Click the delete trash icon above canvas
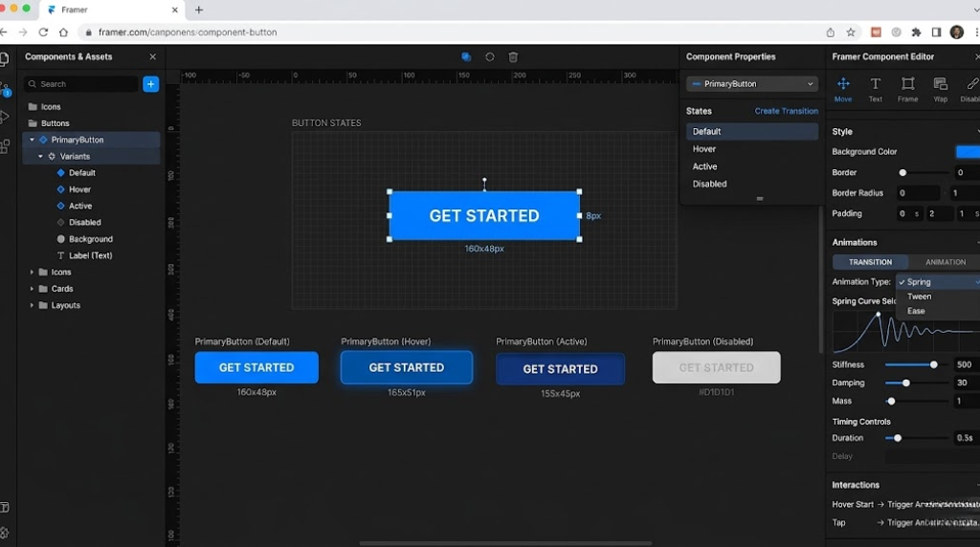 point(513,56)
